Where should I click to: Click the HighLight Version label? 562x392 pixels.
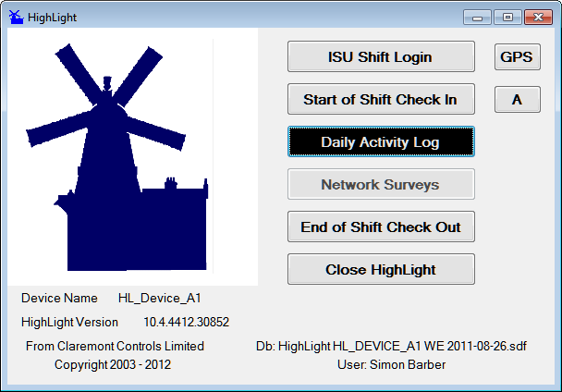coord(69,323)
